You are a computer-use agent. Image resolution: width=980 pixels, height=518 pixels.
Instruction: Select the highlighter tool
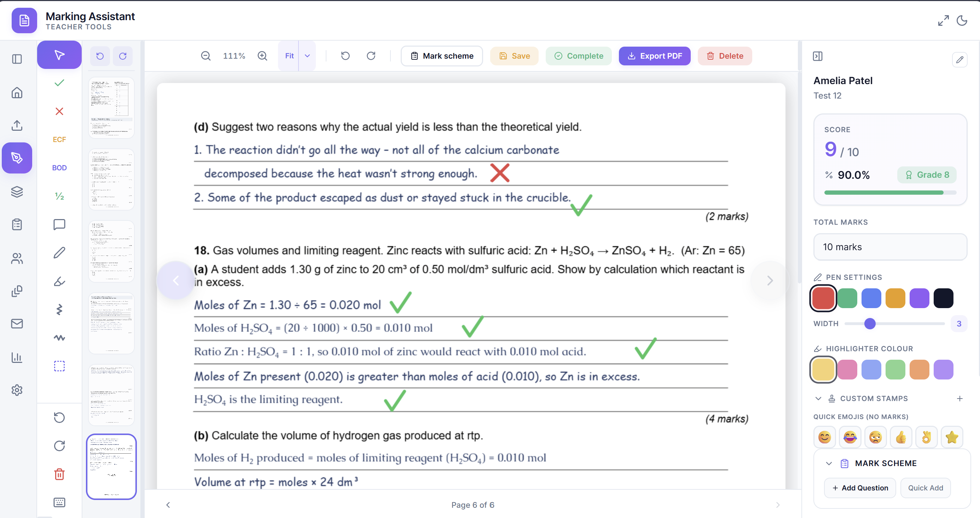[59, 281]
